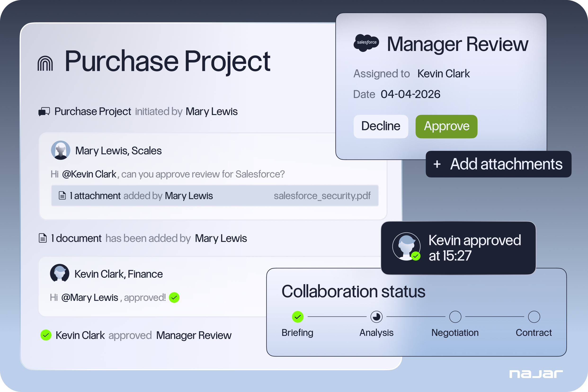Click the attachment file icon in the row
This screenshot has height=392, width=588.
point(62,196)
